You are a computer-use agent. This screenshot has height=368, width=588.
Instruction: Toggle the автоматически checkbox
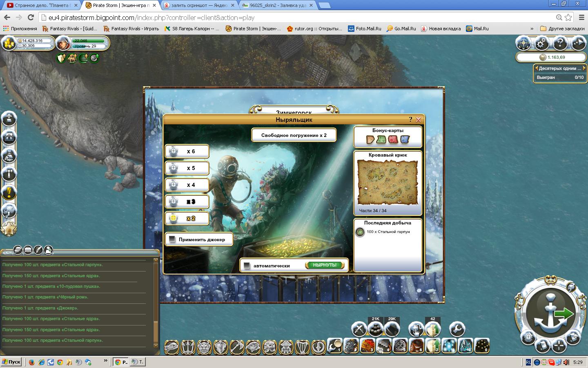247,266
